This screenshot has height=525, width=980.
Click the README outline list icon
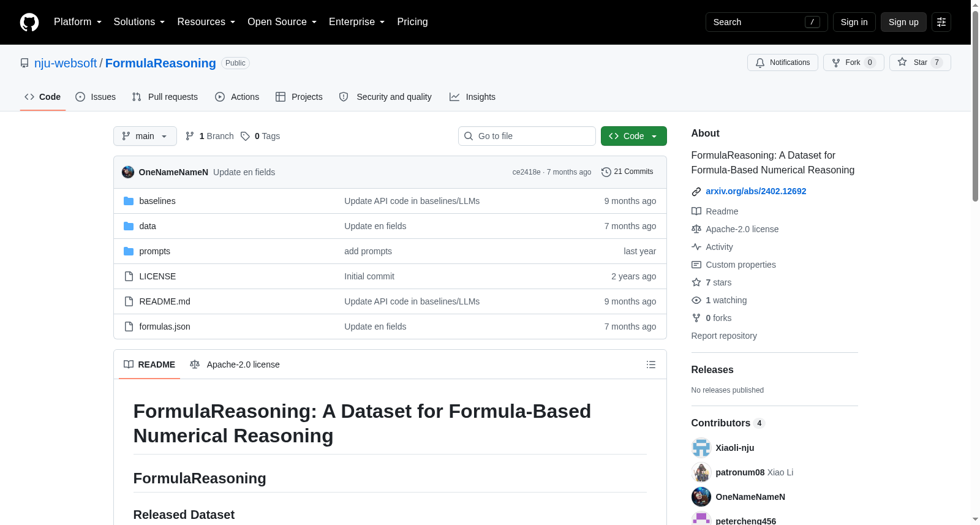651,364
